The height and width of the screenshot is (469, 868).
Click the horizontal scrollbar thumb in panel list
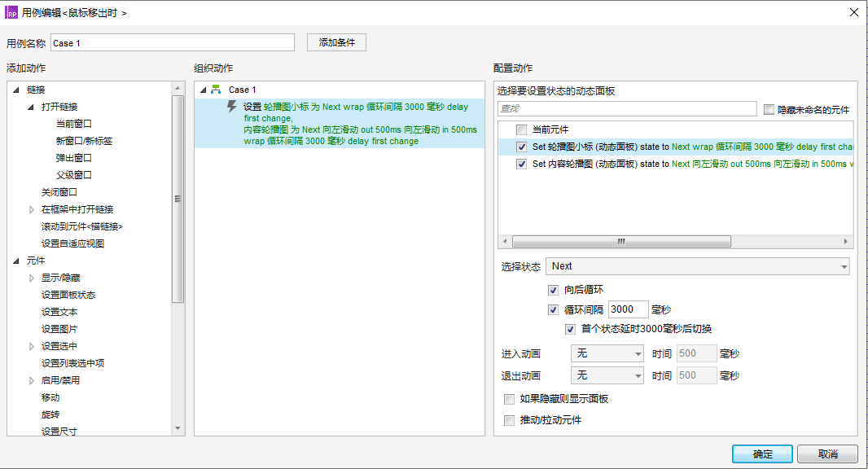pos(621,242)
